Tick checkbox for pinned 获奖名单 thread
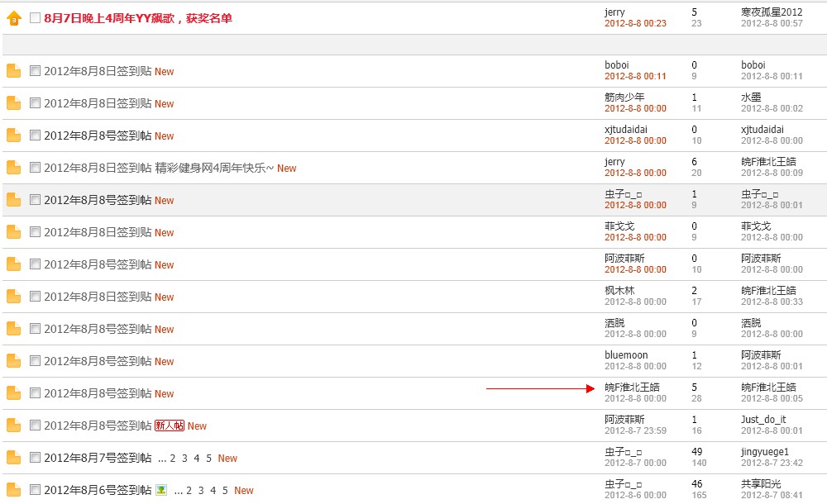Viewport: 827px width, 504px height. (35, 17)
